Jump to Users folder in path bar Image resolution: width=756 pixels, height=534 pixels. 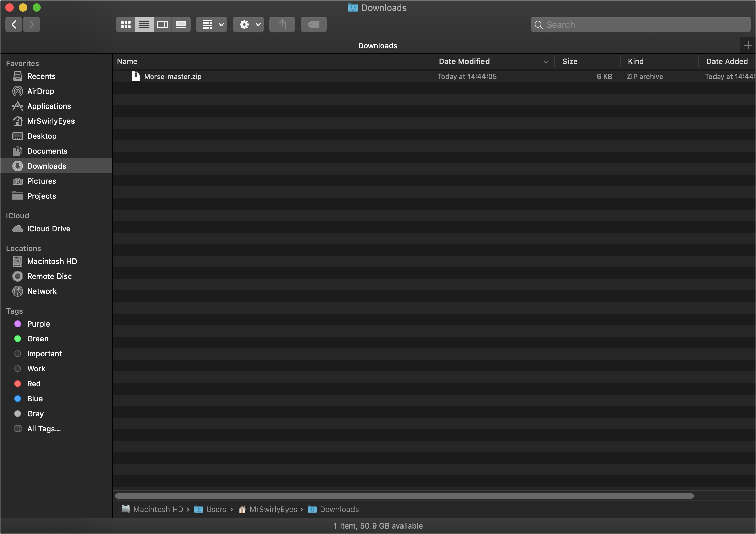(x=216, y=509)
